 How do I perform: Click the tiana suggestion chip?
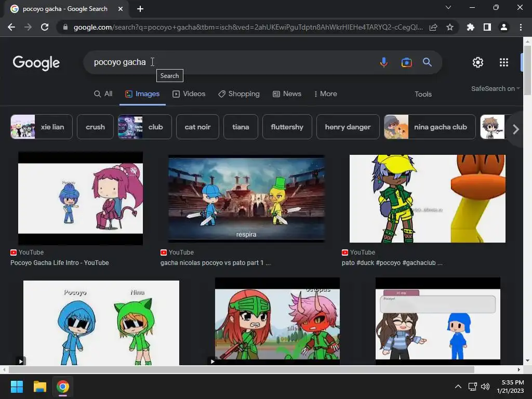[x=241, y=127]
